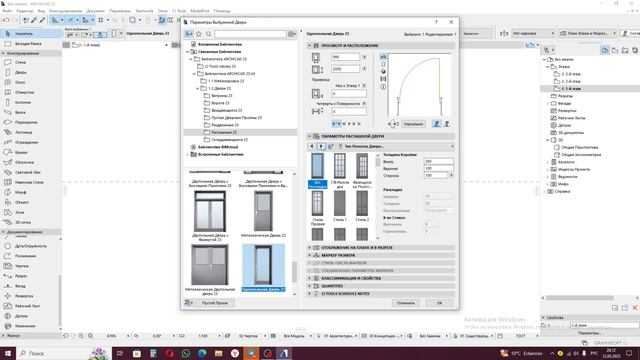Select the Window (Окно) tool

(x=31, y=82)
